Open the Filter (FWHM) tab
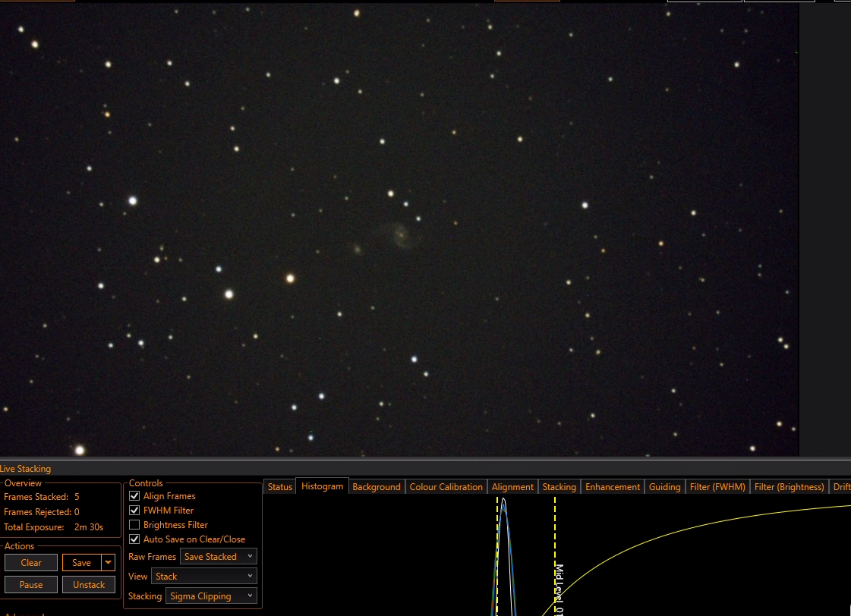Viewport: 851px width, 616px height. [717, 487]
